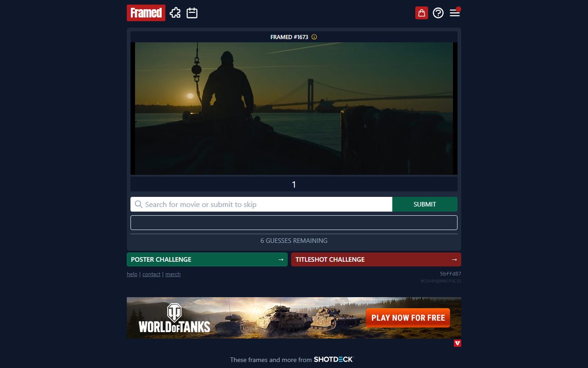Open the ShotDeck link
This screenshot has width=588, height=368.
(x=334, y=359)
